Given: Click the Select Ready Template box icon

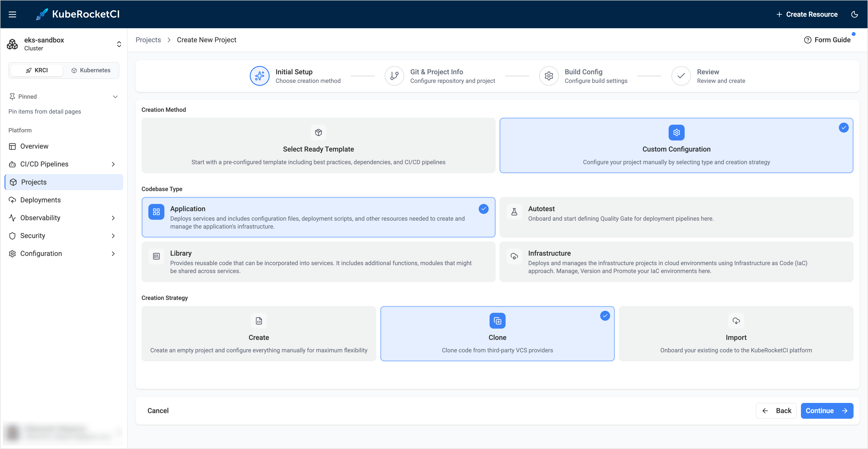Looking at the screenshot, I should [318, 133].
